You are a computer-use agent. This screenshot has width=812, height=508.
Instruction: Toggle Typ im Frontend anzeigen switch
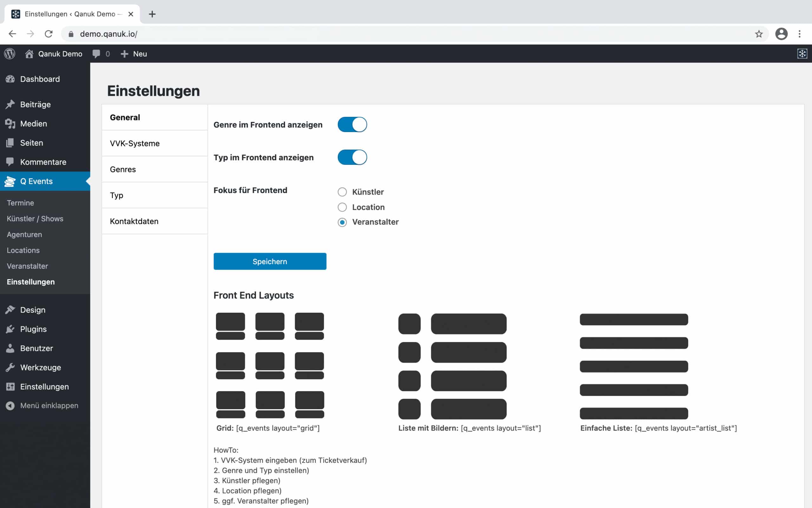352,157
